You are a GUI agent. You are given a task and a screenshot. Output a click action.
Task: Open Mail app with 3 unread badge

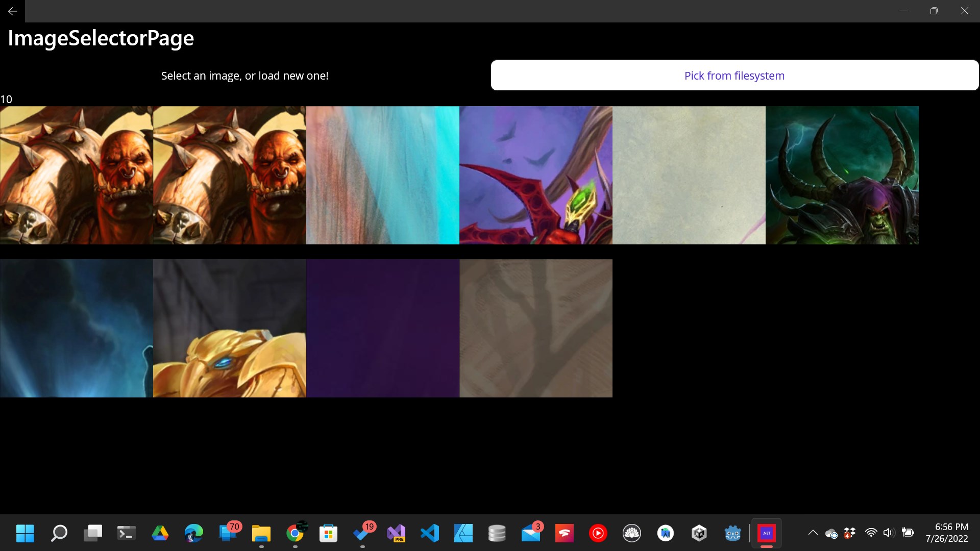pos(531,533)
